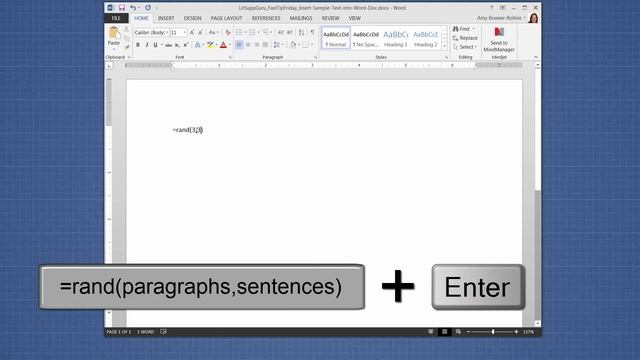Click the Undo arrow icon

(x=133, y=8)
